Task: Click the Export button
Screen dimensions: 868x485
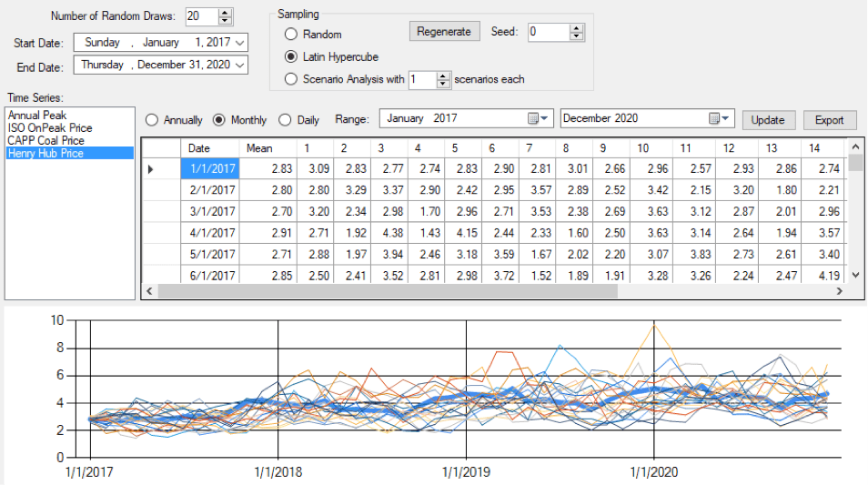Action: 829,120
